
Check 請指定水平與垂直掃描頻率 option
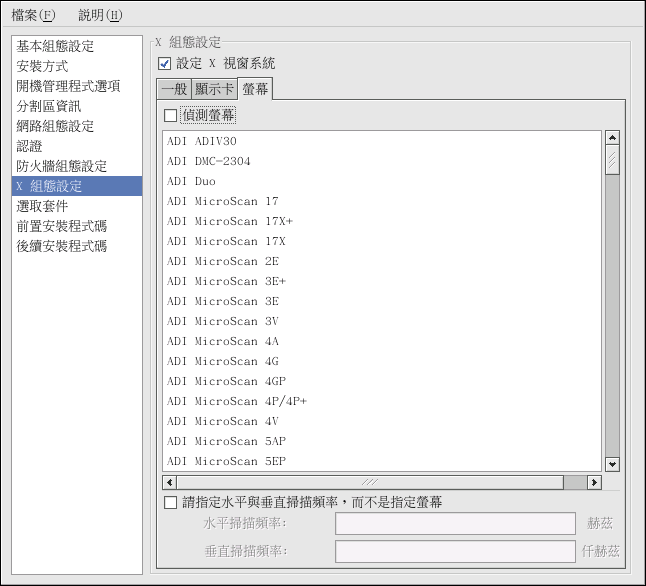pyautogui.click(x=169, y=502)
